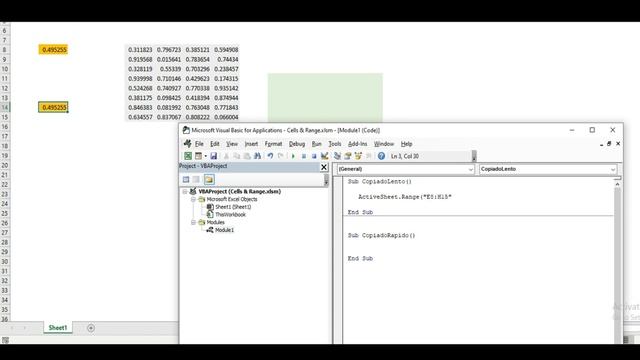Select yellow cell 0.495255 in row 14

[53, 107]
